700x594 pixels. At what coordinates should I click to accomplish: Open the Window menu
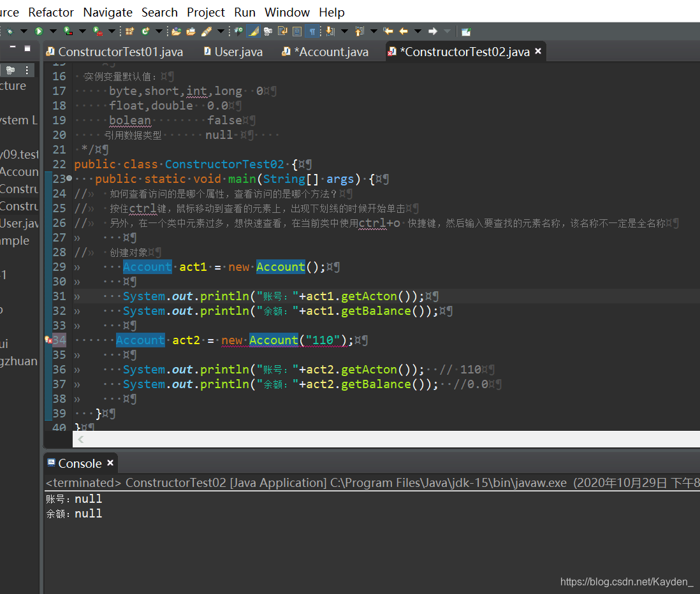click(x=287, y=12)
